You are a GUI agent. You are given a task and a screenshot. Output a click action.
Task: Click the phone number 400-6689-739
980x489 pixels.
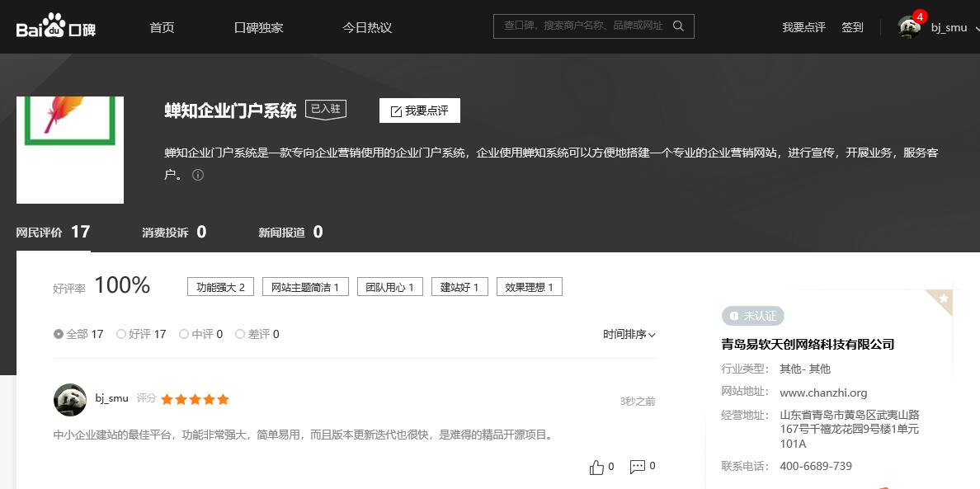coord(816,466)
